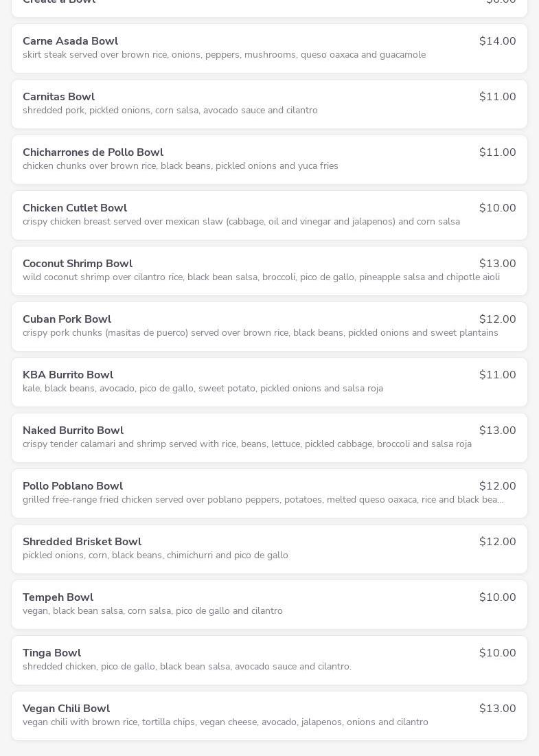Image resolution: width=539 pixels, height=756 pixels.
Task: Click the truncated Pollo Poblano description text
Action: pyautogui.click(x=263, y=500)
